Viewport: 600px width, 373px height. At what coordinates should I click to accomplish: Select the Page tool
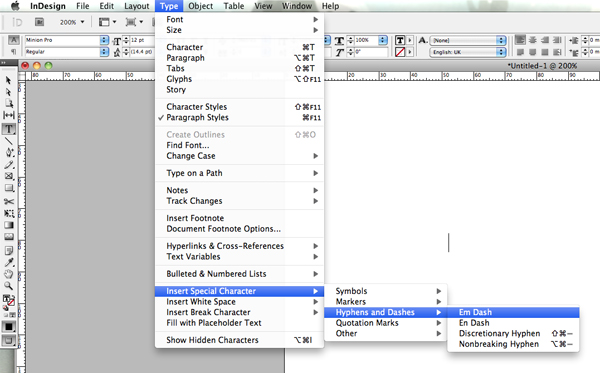pyautogui.click(x=8, y=103)
